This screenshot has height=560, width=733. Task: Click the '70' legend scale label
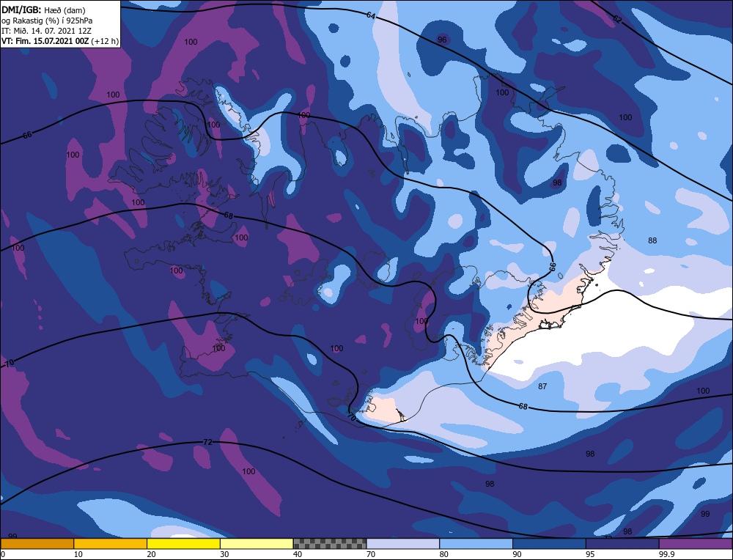pos(371,554)
